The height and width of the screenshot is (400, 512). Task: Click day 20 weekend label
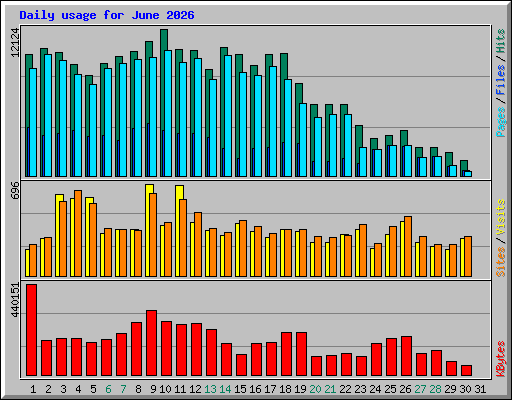click(x=315, y=389)
